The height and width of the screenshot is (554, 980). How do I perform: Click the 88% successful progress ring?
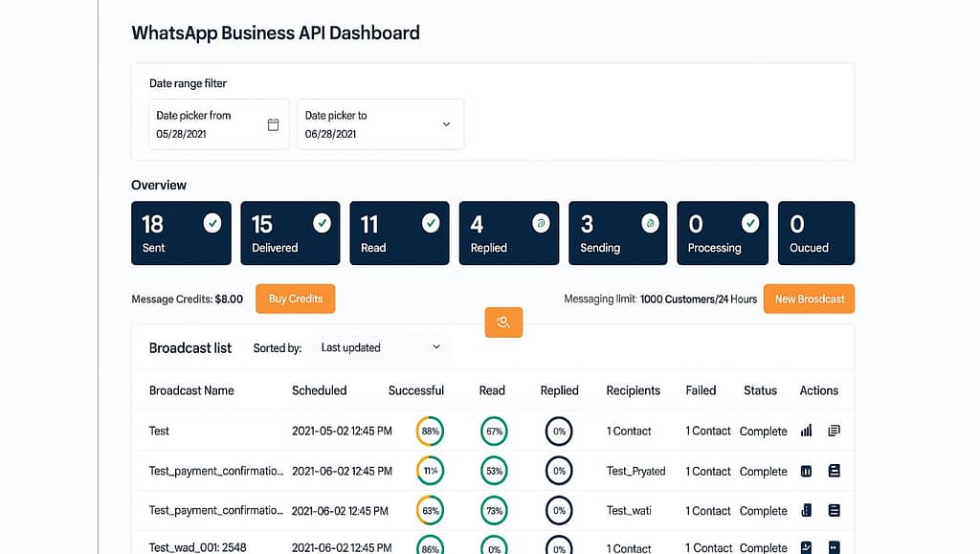click(x=430, y=431)
